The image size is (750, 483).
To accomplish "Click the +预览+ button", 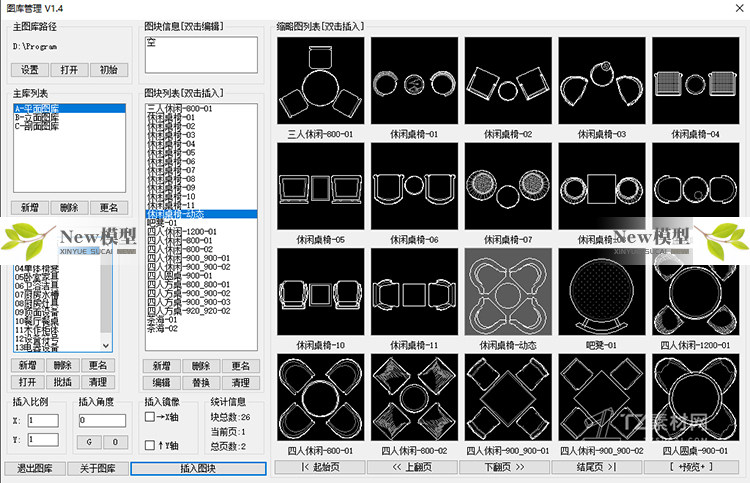I will click(691, 467).
